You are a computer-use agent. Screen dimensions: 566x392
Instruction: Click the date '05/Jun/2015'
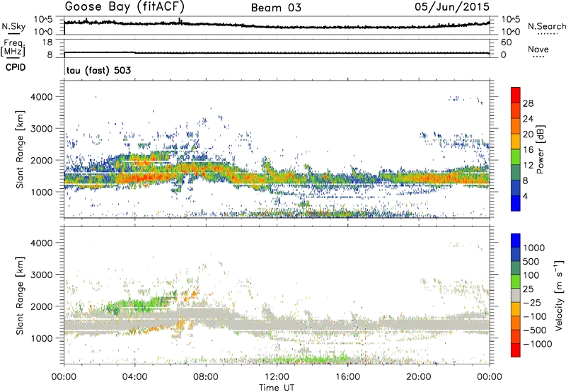tap(452, 7)
